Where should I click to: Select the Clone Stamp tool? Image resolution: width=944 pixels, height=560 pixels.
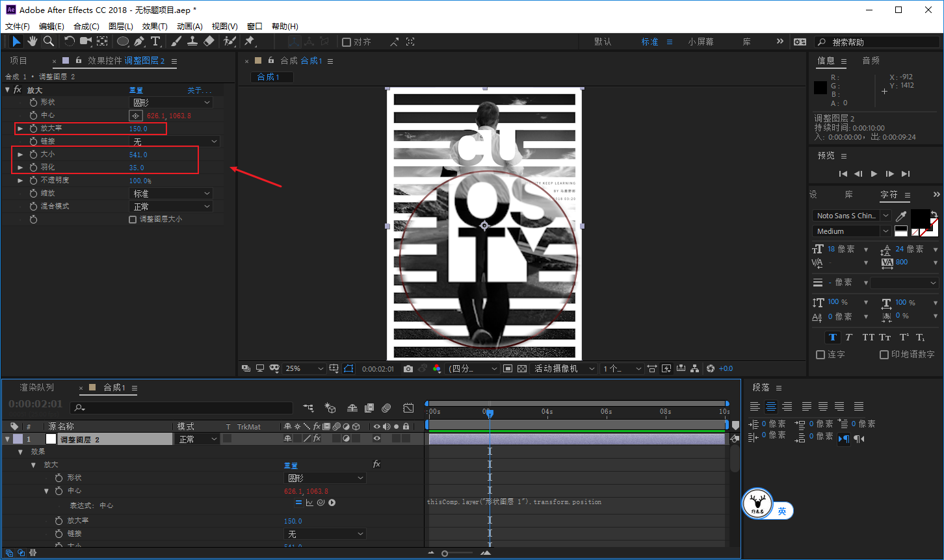tap(192, 41)
